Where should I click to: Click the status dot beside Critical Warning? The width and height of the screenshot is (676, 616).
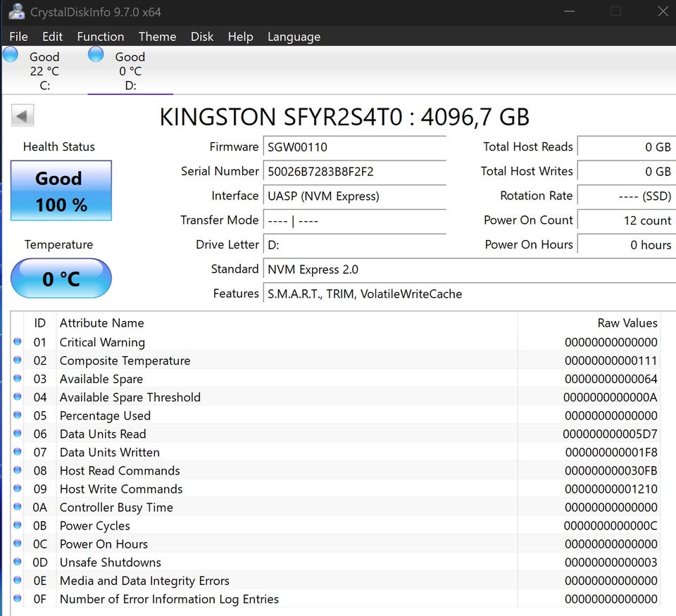18,341
